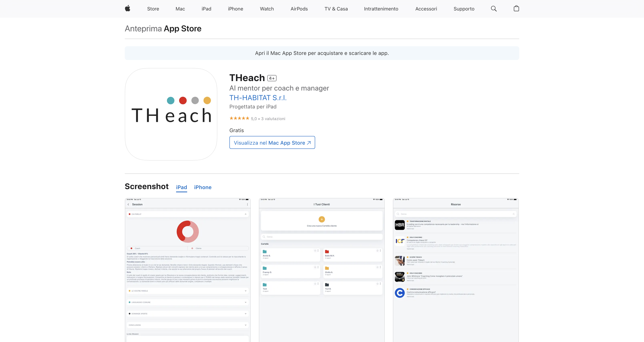Open the three-dot menu in the Session screenshot header

[x=248, y=205]
